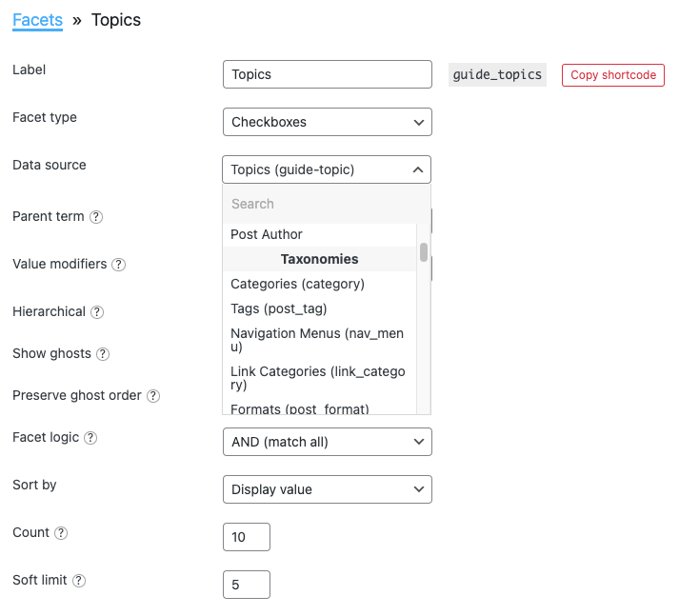
Task: Pick Tags (post_tag) as data source
Action: (x=320, y=308)
